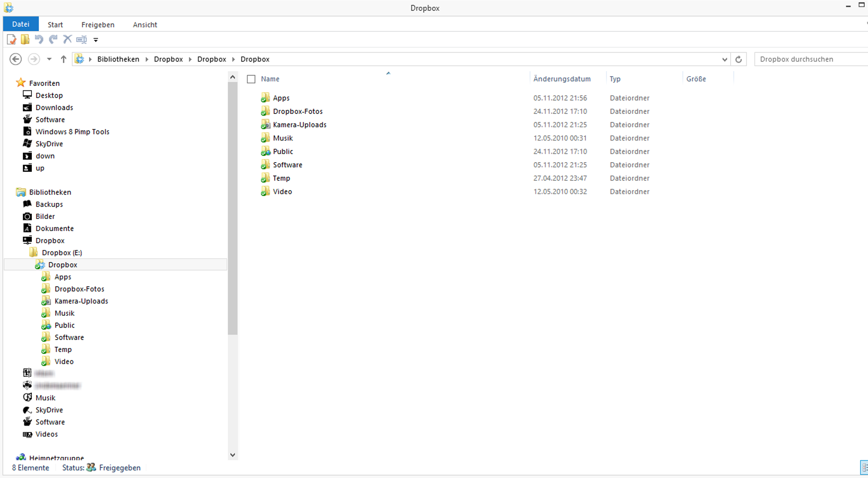868x478 pixels.
Task: Go forward with the right arrow button
Action: click(33, 59)
